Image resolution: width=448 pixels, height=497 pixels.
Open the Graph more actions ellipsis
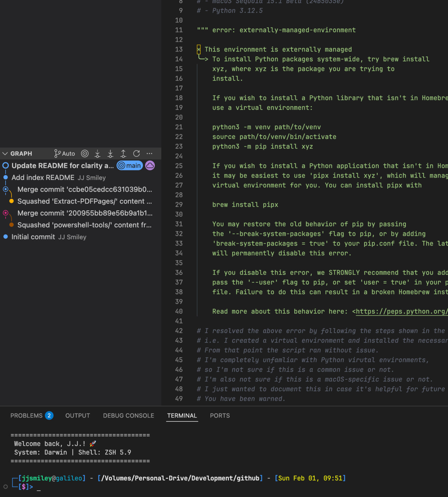tap(150, 154)
